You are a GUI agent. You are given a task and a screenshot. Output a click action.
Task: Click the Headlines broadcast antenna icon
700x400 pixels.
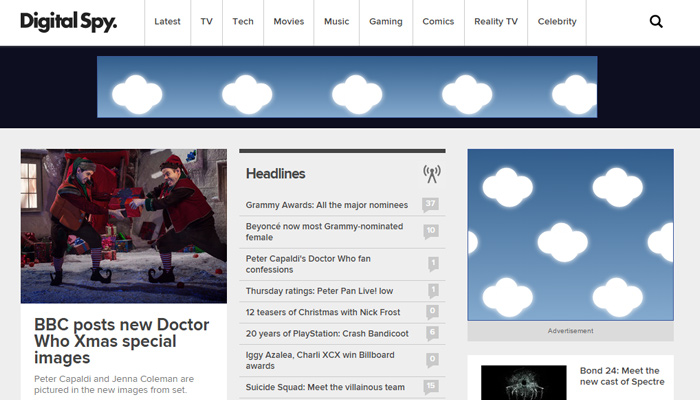pos(431,174)
